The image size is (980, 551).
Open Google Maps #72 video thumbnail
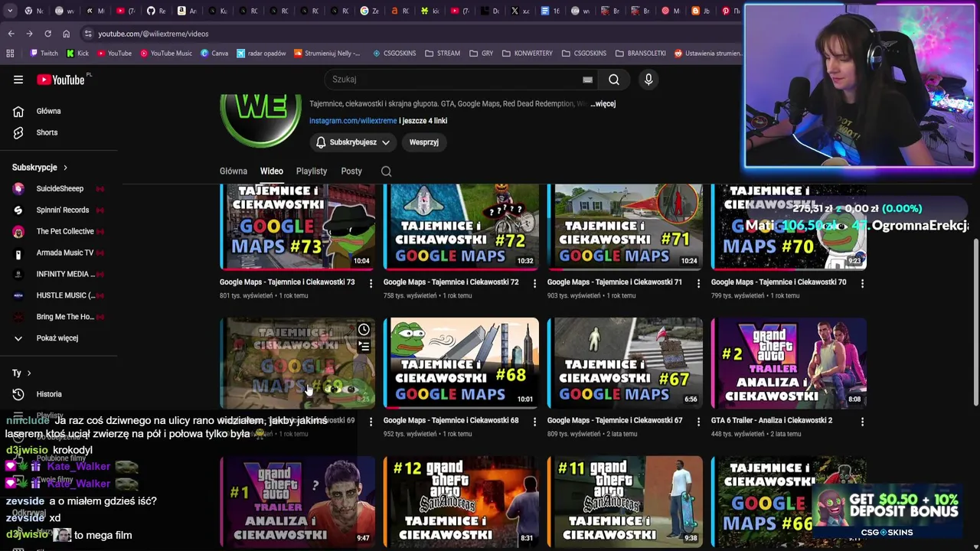click(x=462, y=227)
